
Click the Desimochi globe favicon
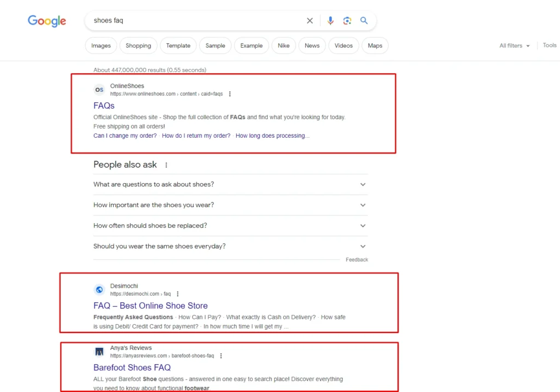[x=100, y=290]
